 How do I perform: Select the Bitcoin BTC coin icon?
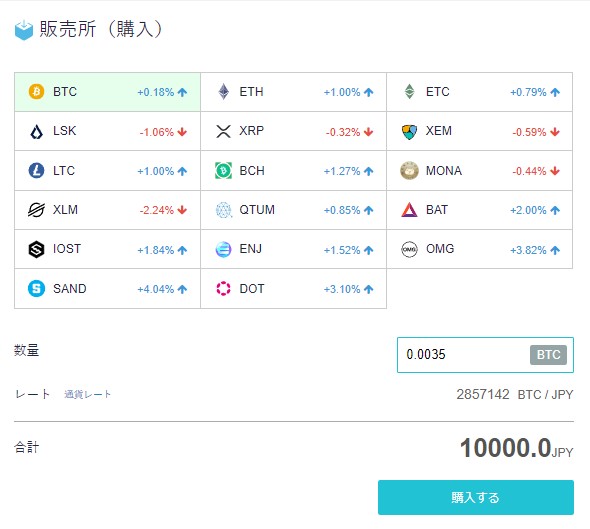(x=36, y=91)
